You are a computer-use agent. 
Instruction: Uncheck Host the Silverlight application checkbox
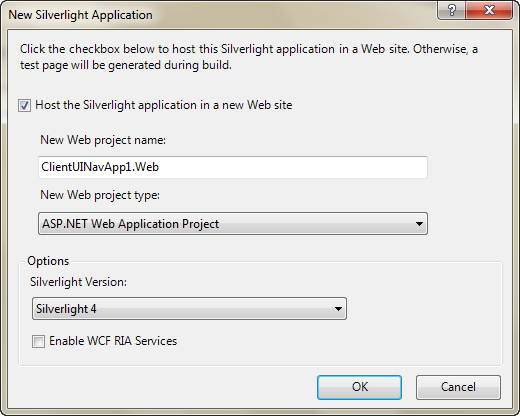(24, 106)
